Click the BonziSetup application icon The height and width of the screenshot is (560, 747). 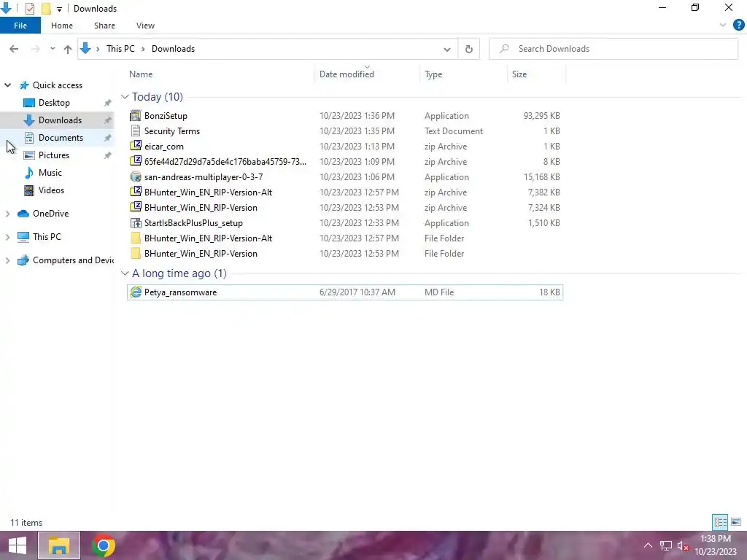coord(136,116)
